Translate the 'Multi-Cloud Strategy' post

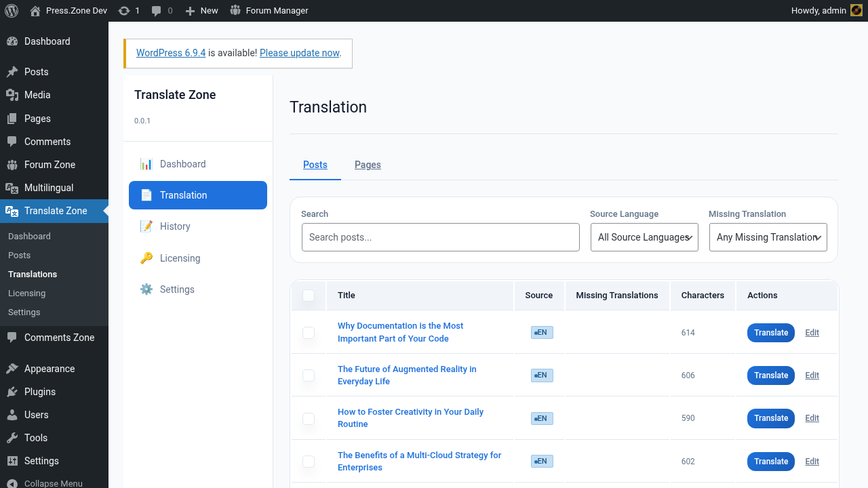point(771,462)
